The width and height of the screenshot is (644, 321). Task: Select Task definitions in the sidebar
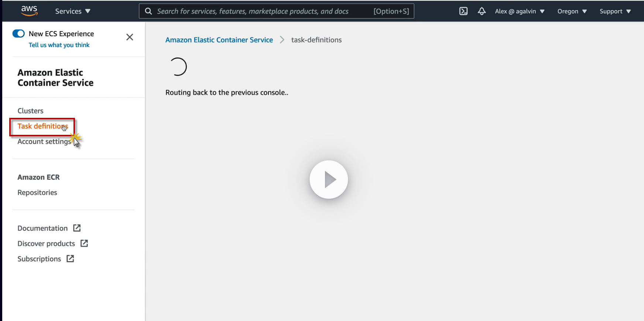point(43,126)
